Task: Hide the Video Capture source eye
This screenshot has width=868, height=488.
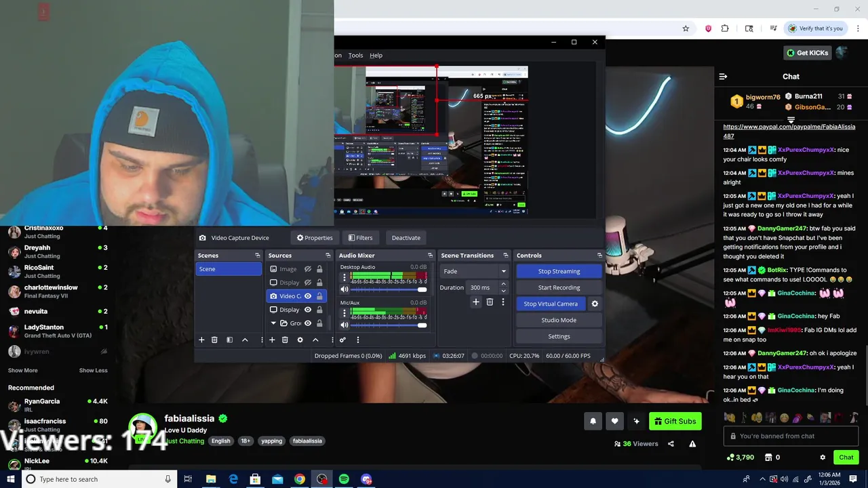Action: coord(308,296)
